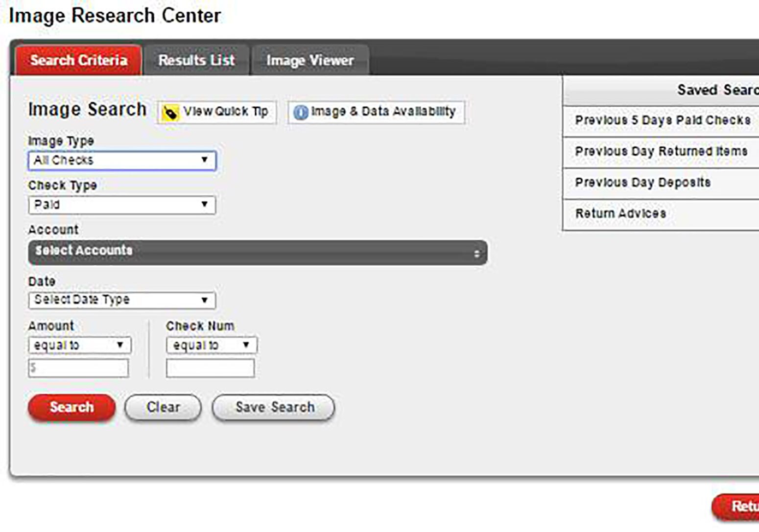Click the Search button
Viewport: 759px width, 532px height.
(71, 407)
